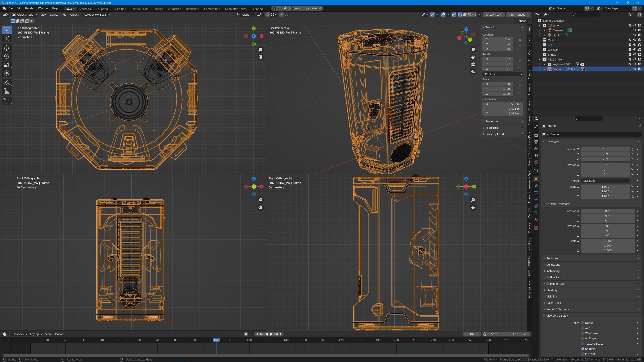Play the animation forward
Image resolution: width=644 pixels, height=362 pixels.
click(x=271, y=334)
